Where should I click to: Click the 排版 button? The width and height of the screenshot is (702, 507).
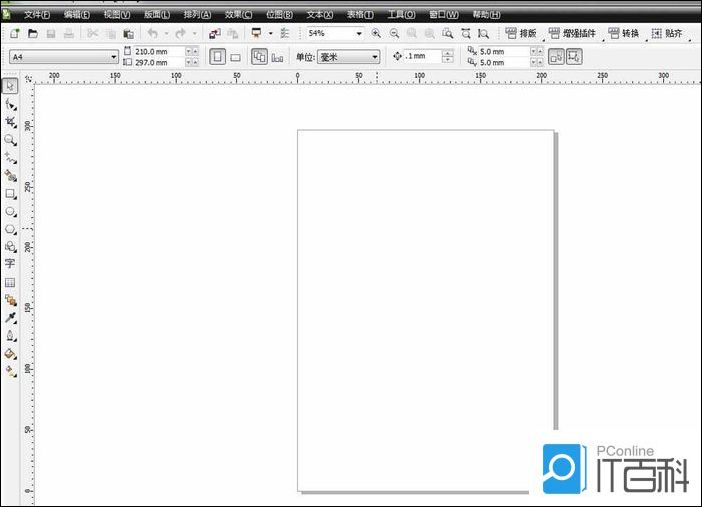click(x=521, y=33)
